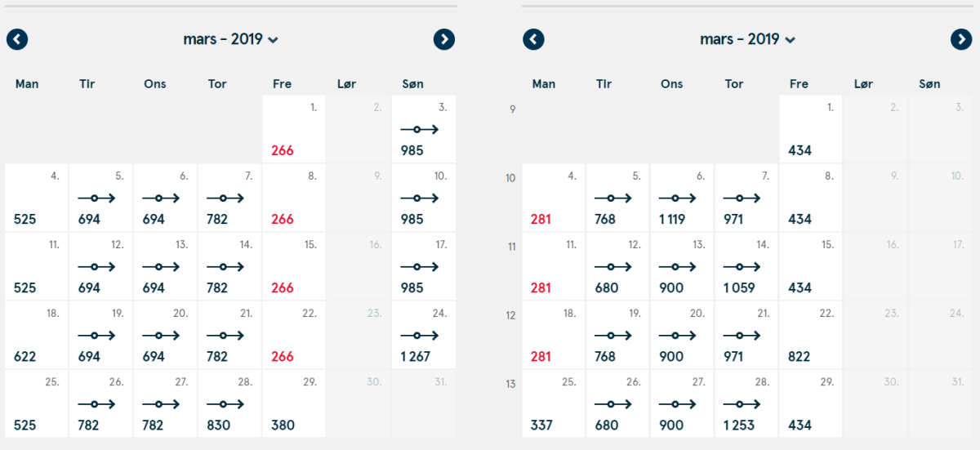
Task: Choose March 18 priced 622 in left calendar
Action: (x=36, y=336)
